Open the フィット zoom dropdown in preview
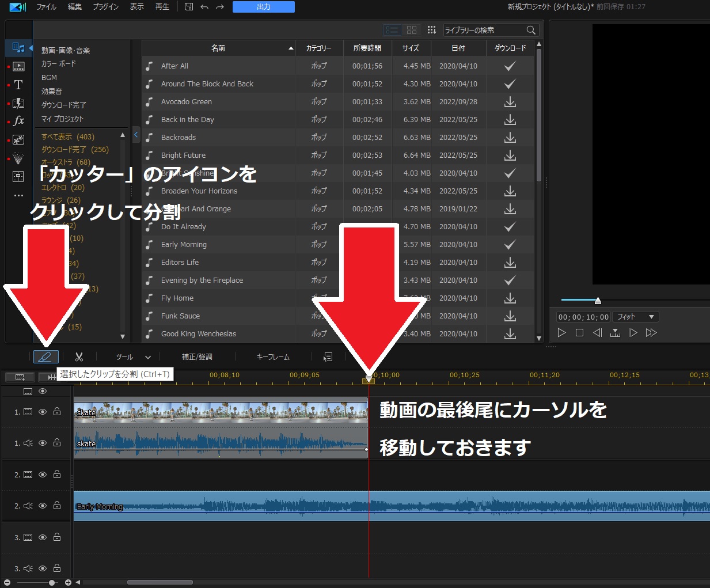The width and height of the screenshot is (710, 588). (636, 317)
